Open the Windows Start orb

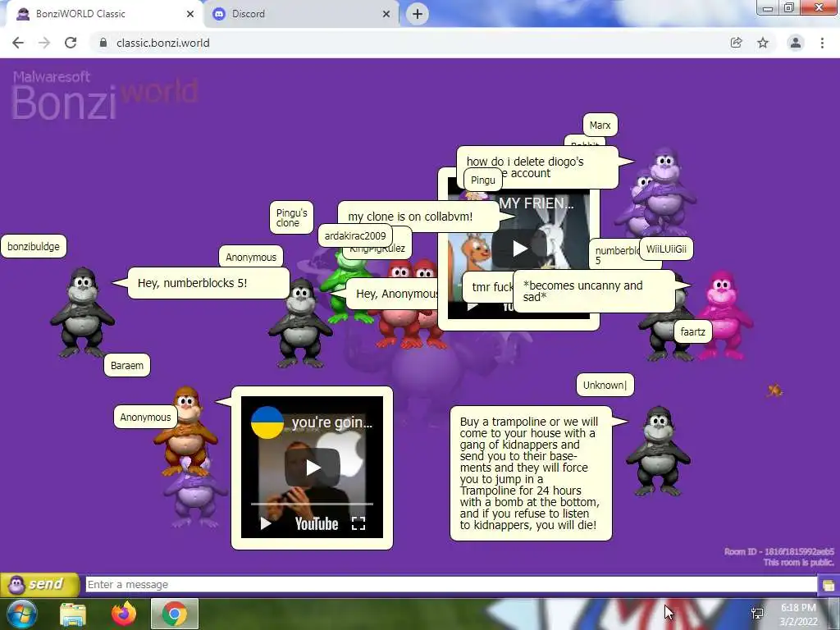tap(22, 614)
